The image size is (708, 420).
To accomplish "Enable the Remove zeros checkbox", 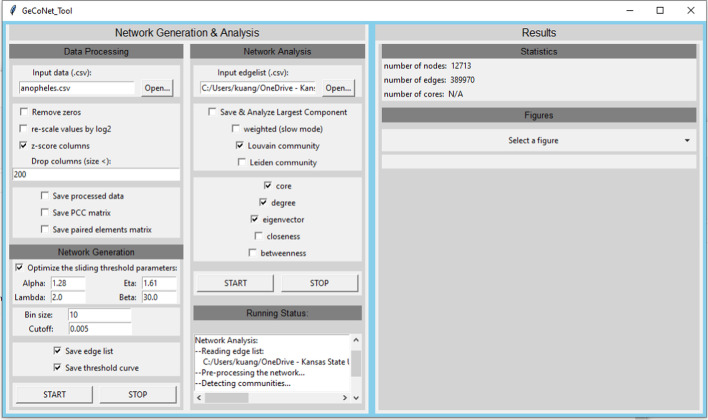I will (x=23, y=112).
